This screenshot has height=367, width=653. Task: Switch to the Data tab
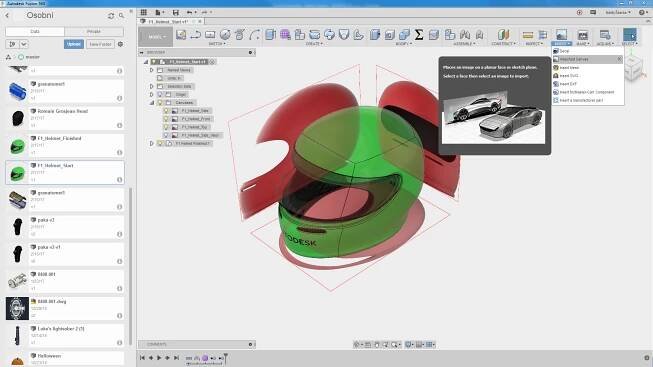coord(35,32)
